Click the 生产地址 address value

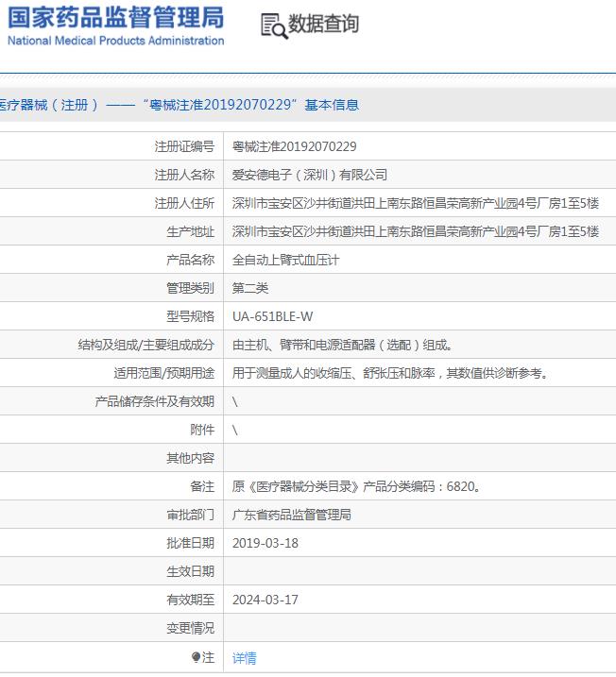tap(416, 231)
